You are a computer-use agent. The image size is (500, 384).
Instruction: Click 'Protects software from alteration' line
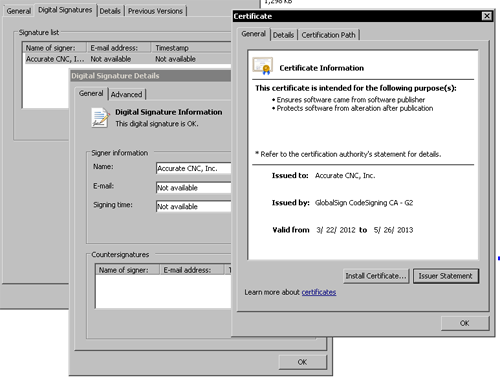click(355, 108)
